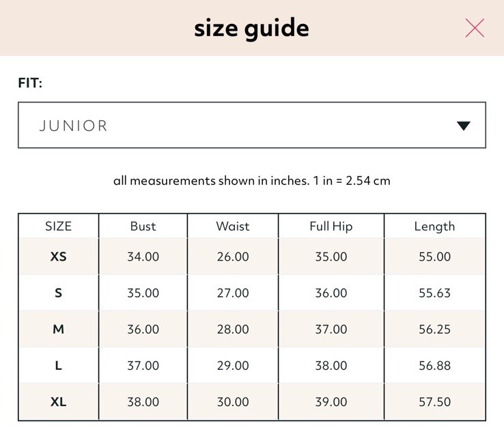Select the M size row label
Image resolution: width=504 pixels, height=434 pixels.
[58, 329]
